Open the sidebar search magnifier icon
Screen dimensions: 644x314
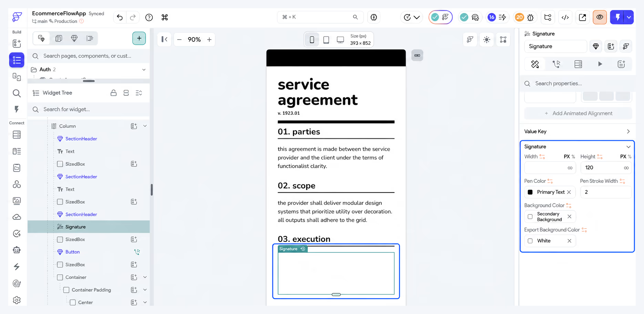(17, 93)
